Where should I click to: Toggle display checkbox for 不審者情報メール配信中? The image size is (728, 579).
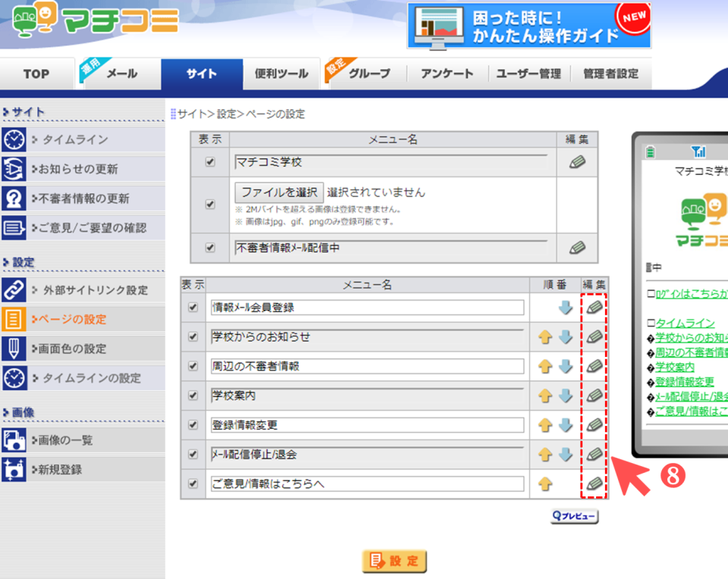point(210,247)
